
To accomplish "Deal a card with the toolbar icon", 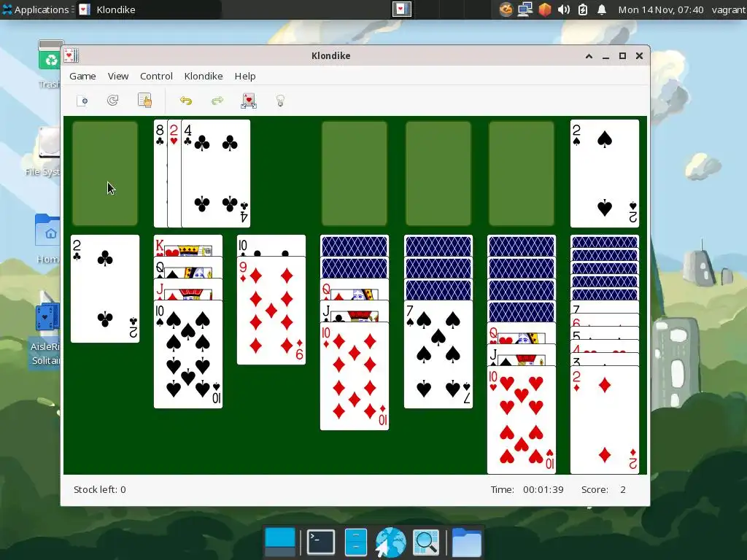I will tap(249, 101).
